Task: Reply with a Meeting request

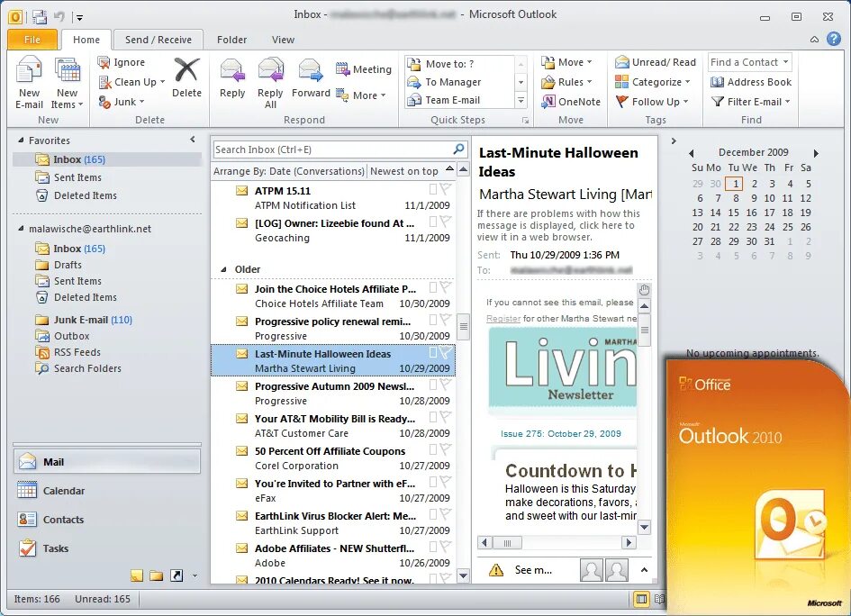Action: [x=363, y=69]
